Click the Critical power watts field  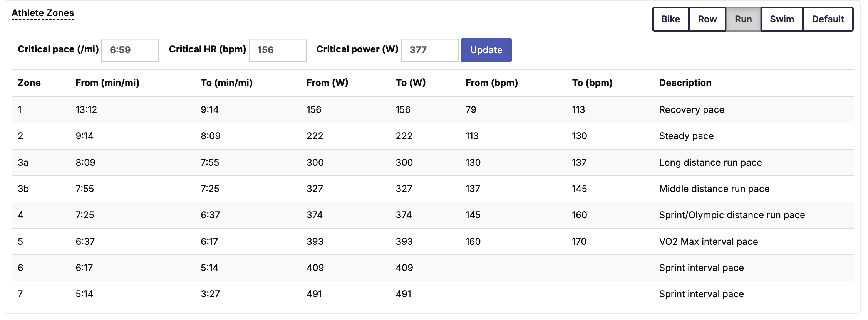(x=429, y=50)
